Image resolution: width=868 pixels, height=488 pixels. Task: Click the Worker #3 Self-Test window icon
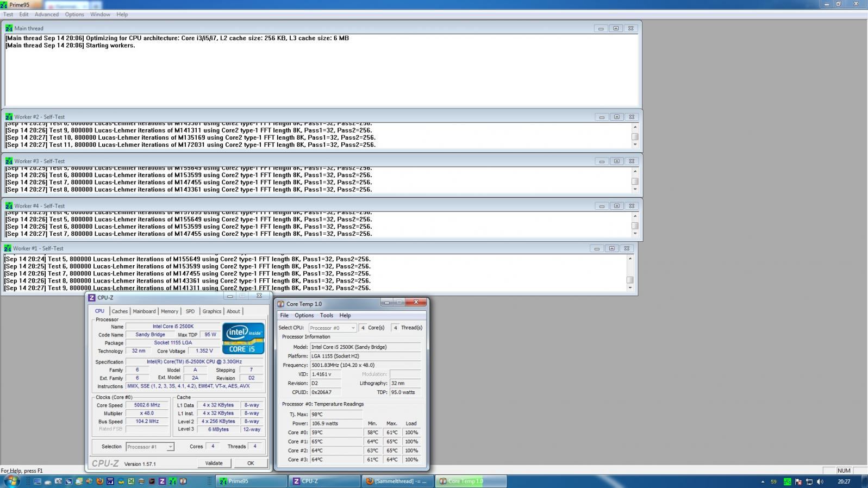9,161
